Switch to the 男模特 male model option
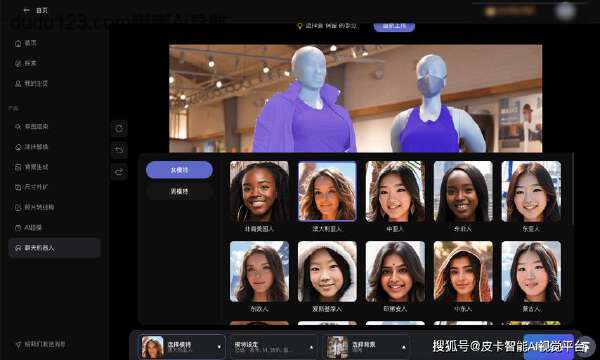Viewport: 600px width, 360px height. 179,191
